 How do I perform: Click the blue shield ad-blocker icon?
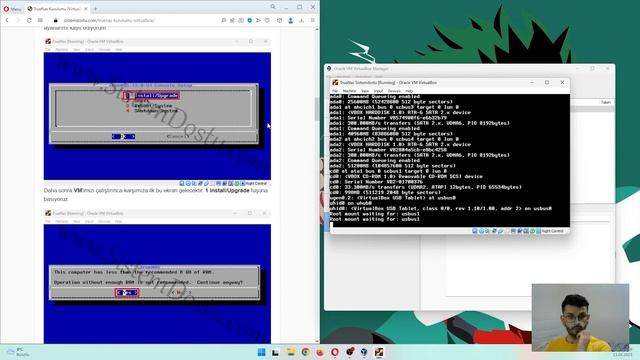[x=250, y=20]
